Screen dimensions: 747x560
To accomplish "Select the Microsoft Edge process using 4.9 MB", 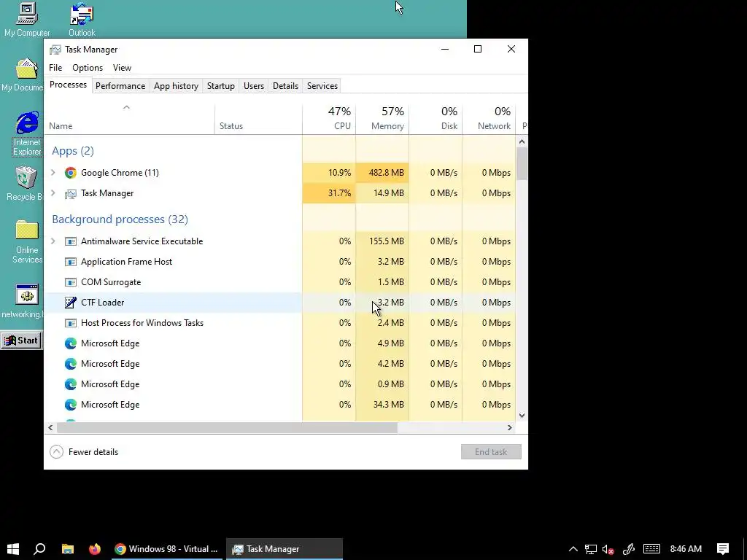I will 279,343.
